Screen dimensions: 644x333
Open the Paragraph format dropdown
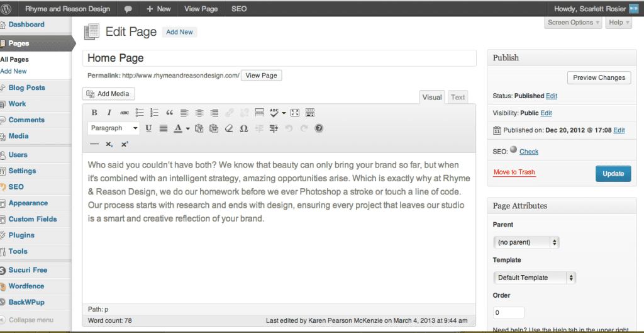tap(114, 128)
